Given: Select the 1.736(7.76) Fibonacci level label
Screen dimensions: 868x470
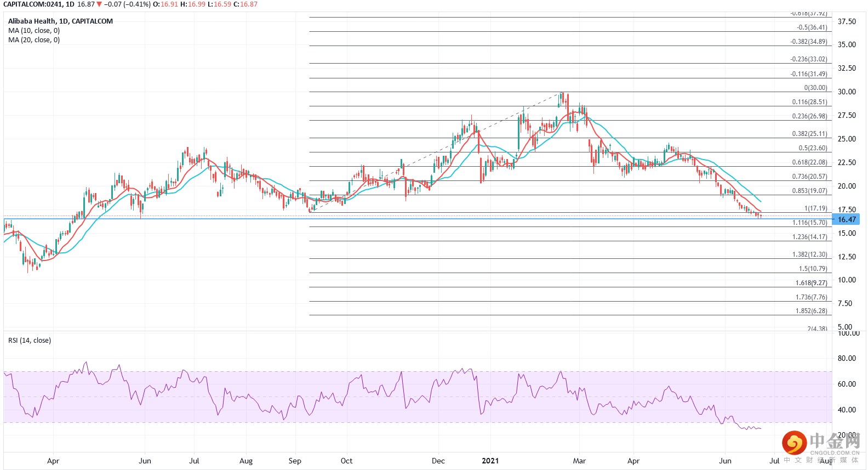Looking at the screenshot, I should pos(811,297).
